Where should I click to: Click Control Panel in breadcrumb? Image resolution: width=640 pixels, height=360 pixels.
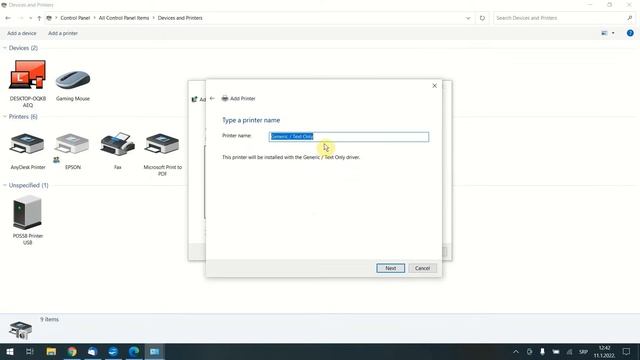tap(75, 18)
